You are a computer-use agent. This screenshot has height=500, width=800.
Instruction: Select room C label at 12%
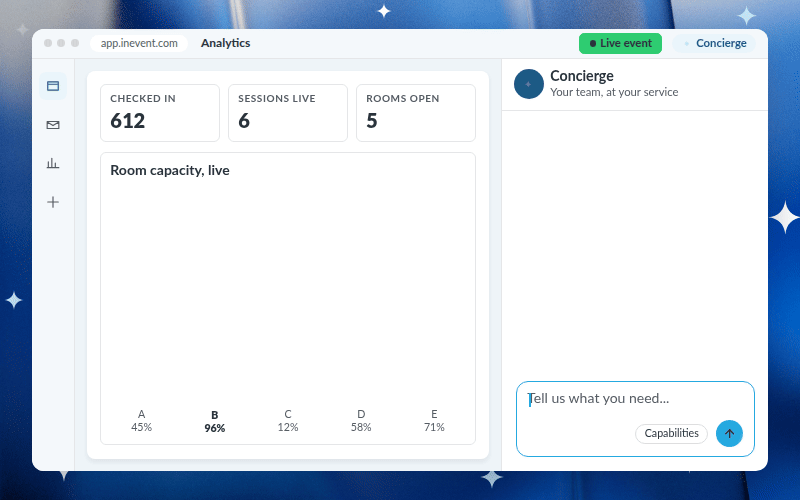288,421
